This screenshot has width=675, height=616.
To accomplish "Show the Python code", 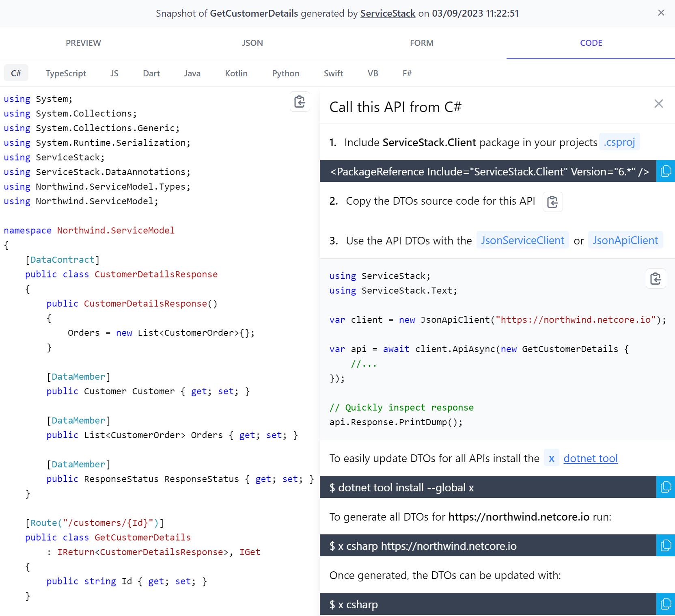I will (286, 73).
